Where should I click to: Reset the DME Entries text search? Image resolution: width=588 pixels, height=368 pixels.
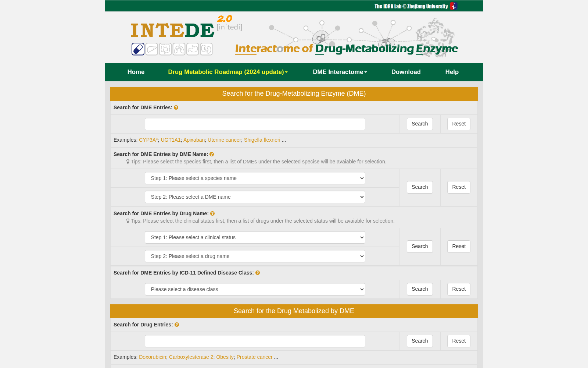[x=459, y=124]
